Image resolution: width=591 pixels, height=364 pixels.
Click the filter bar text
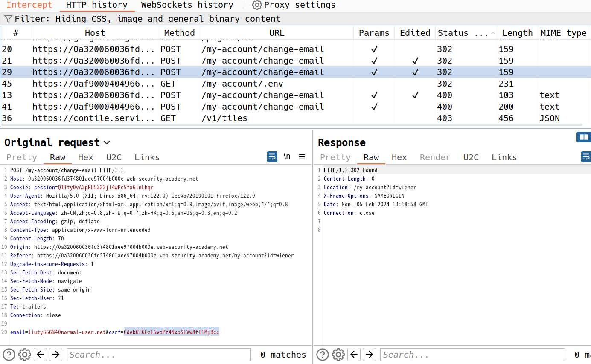pos(148,19)
